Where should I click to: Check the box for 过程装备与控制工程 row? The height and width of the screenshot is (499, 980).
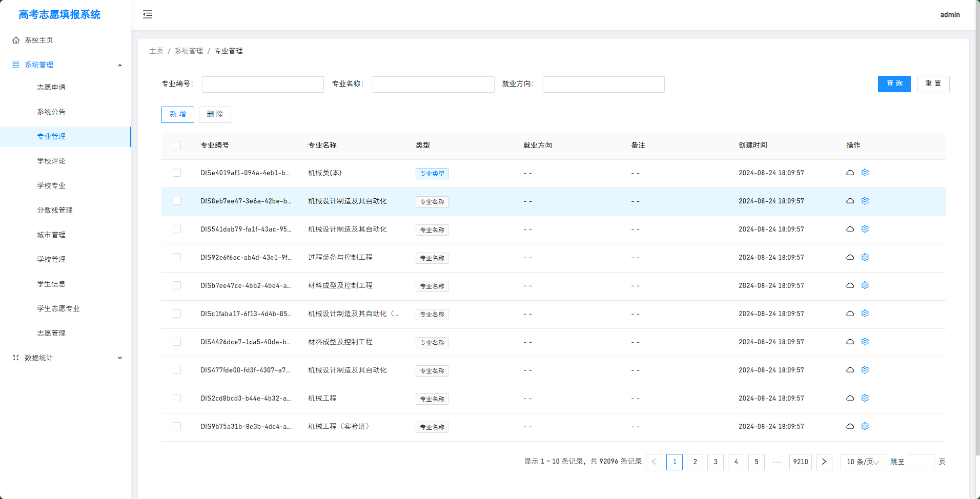point(177,257)
